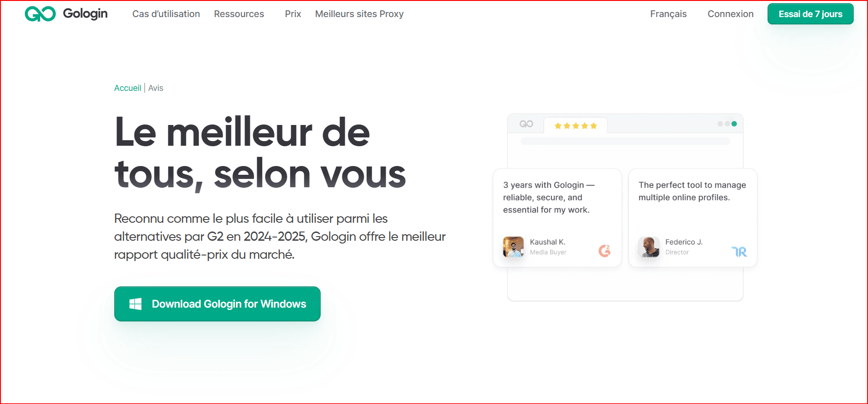Open the Français language selector
The image size is (868, 404).
pos(668,14)
